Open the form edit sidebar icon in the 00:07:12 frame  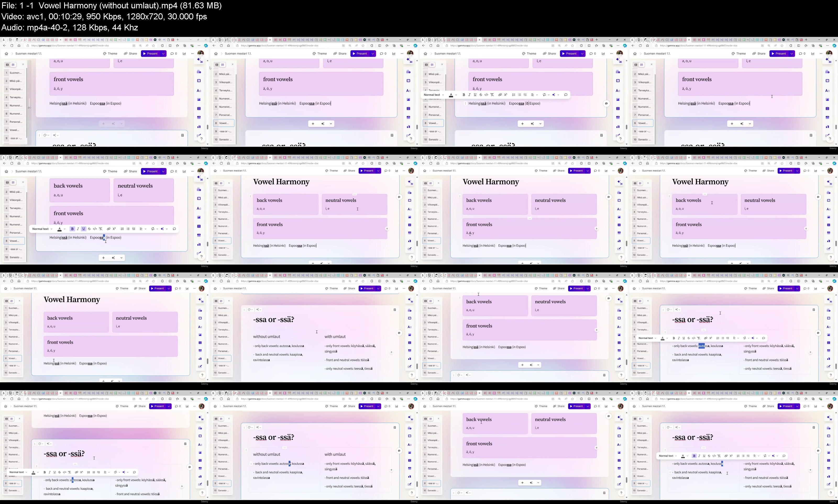410,484
